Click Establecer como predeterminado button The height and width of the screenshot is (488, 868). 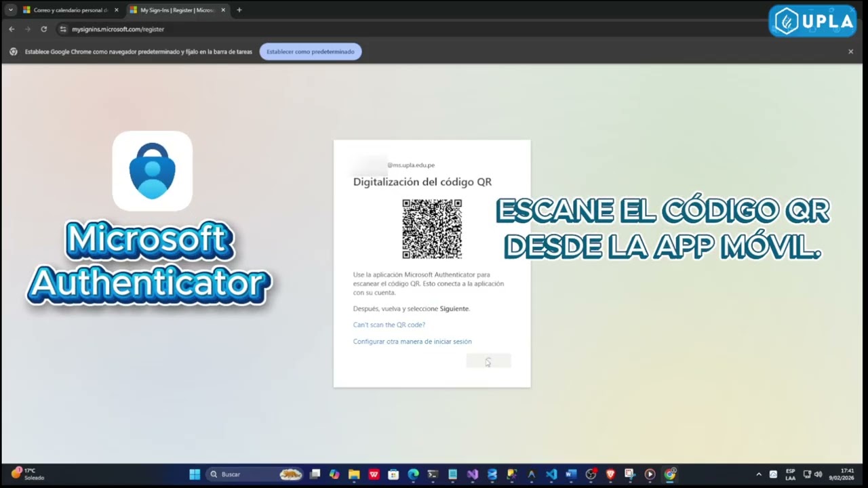pyautogui.click(x=311, y=52)
